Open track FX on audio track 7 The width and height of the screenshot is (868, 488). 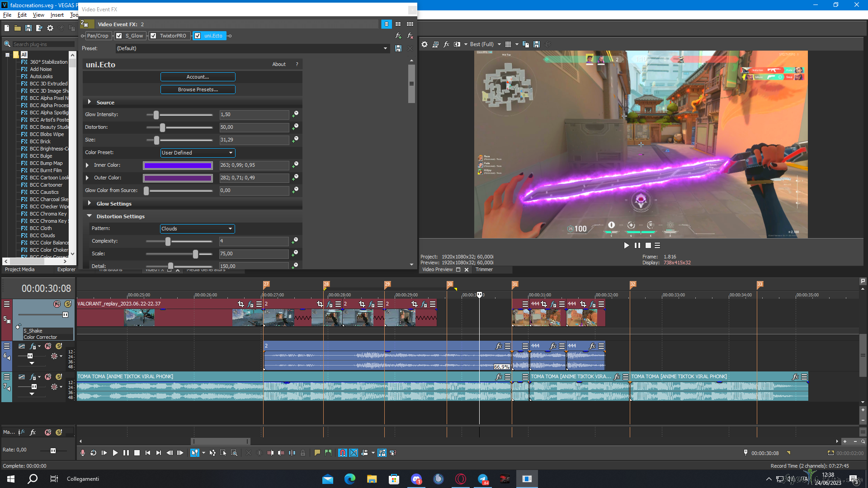pyautogui.click(x=33, y=377)
